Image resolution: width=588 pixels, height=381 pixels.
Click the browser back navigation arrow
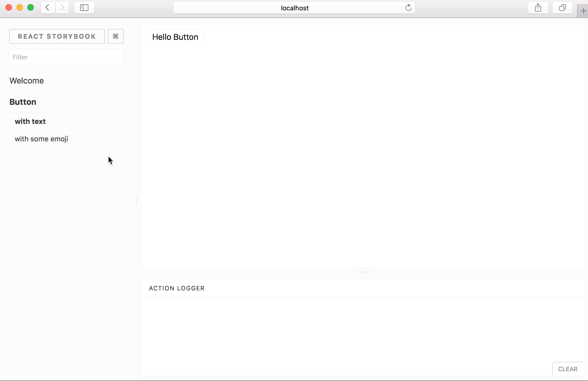(x=47, y=8)
